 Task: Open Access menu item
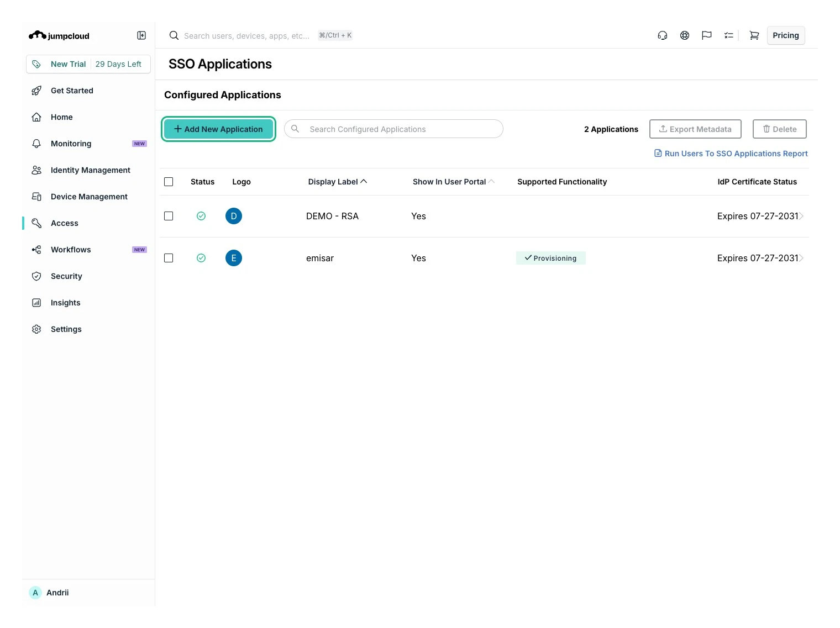[x=65, y=223]
